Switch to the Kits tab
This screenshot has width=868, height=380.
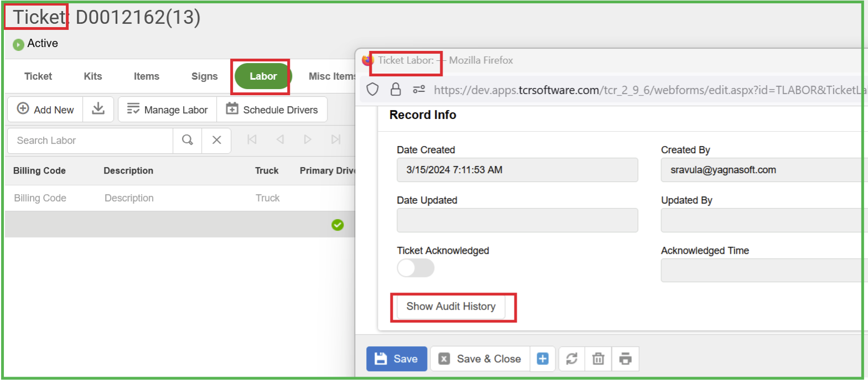(x=93, y=76)
